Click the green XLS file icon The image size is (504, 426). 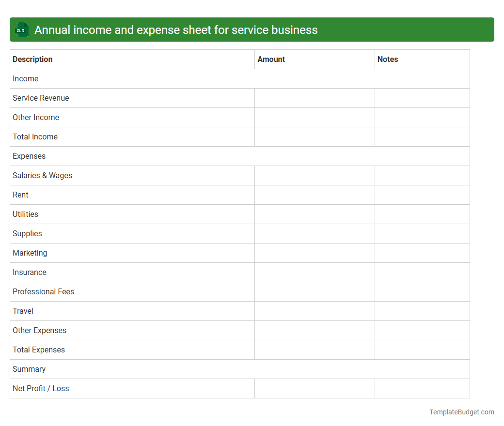[x=21, y=30]
